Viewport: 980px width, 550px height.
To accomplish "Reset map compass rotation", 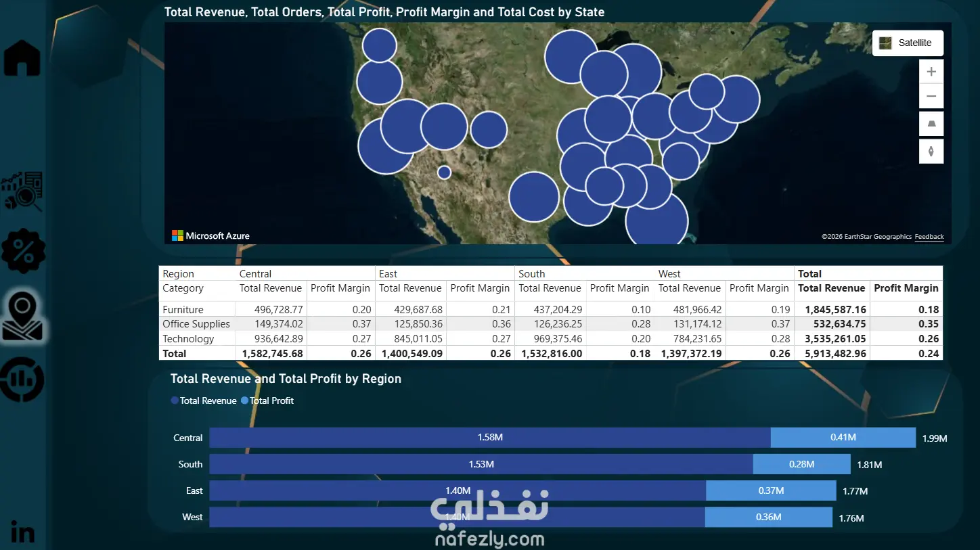I will 931,152.
